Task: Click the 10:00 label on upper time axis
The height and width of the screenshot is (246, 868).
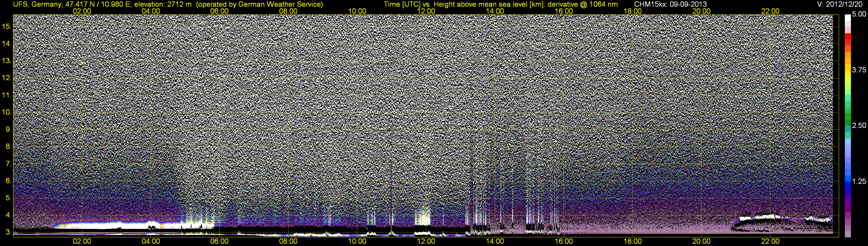Action: [x=357, y=11]
